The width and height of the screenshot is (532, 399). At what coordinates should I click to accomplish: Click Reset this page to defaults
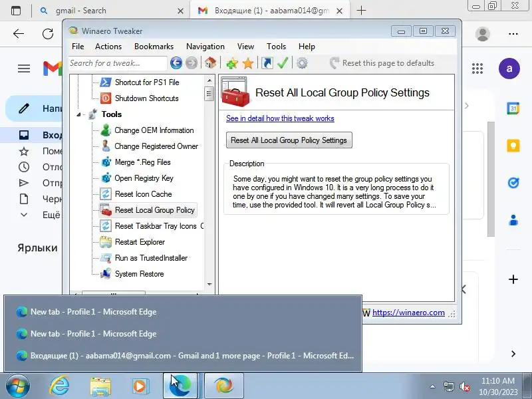click(382, 63)
